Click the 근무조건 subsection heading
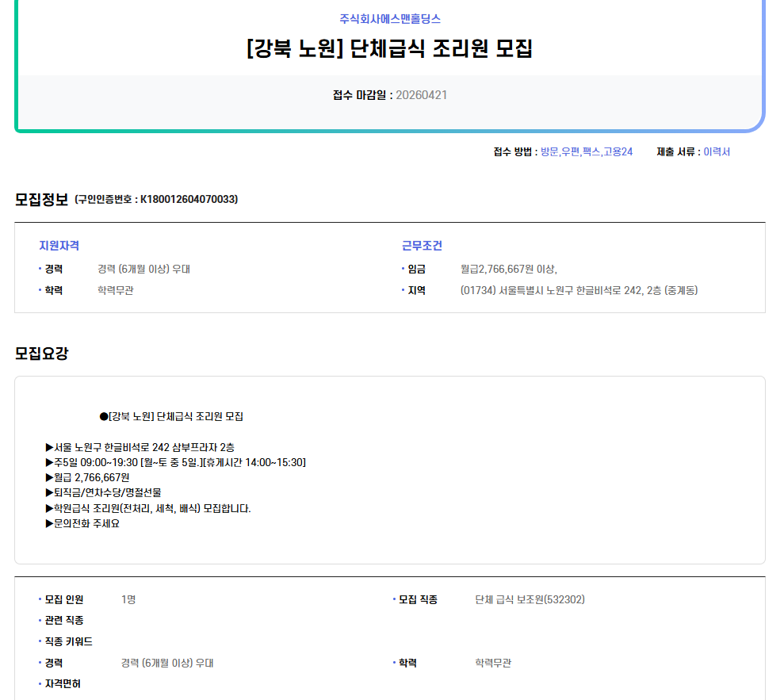784x700 pixels. click(422, 246)
